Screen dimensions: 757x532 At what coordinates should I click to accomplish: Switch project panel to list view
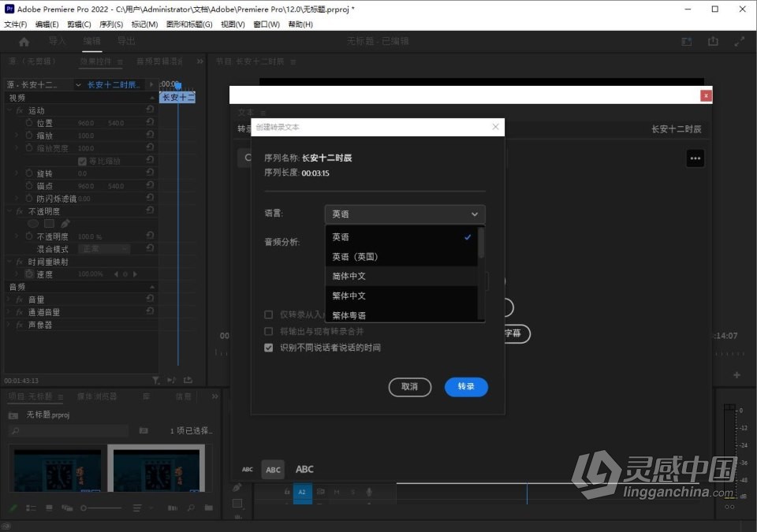pos(31,508)
